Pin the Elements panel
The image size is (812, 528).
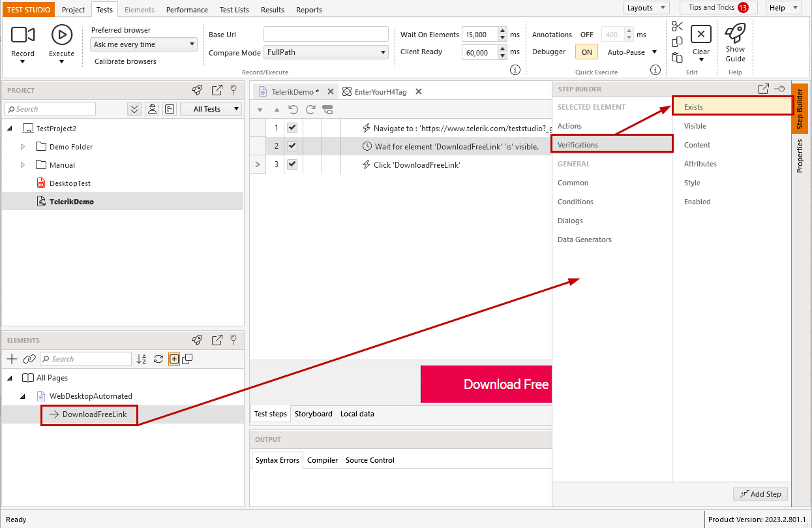(x=233, y=340)
